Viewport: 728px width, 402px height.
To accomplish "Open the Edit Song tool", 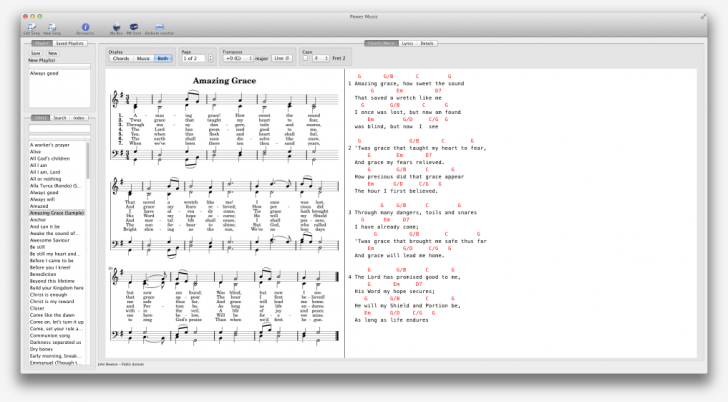I will (32, 29).
